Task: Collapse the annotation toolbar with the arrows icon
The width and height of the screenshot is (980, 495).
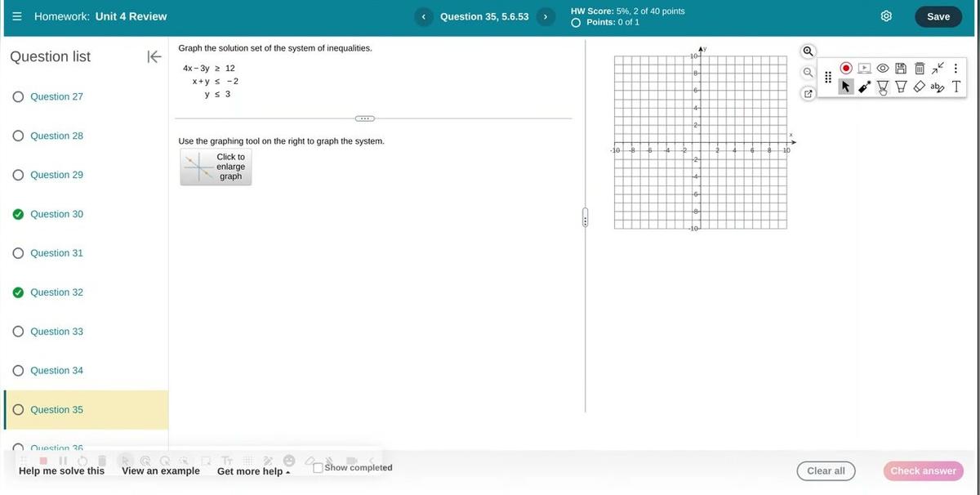Action: 938,68
